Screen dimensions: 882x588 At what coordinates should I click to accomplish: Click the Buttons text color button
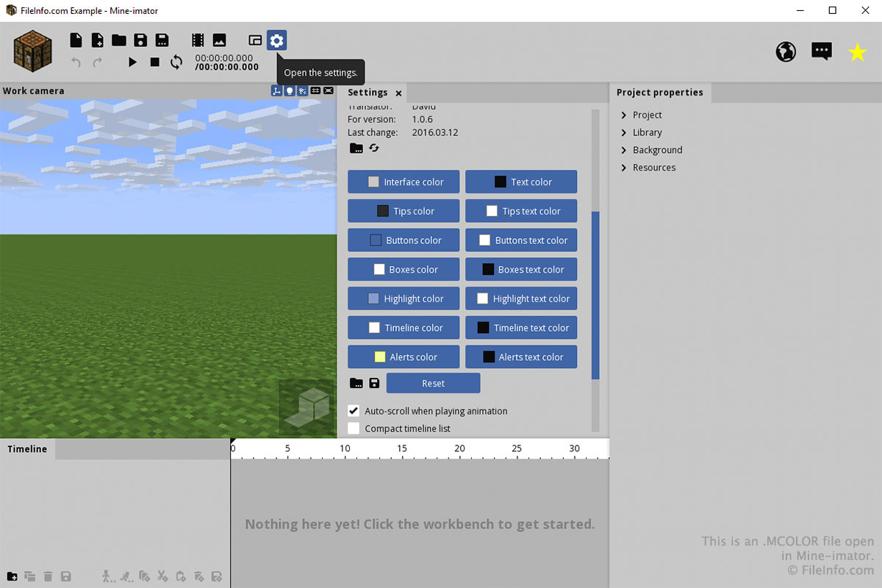click(521, 240)
